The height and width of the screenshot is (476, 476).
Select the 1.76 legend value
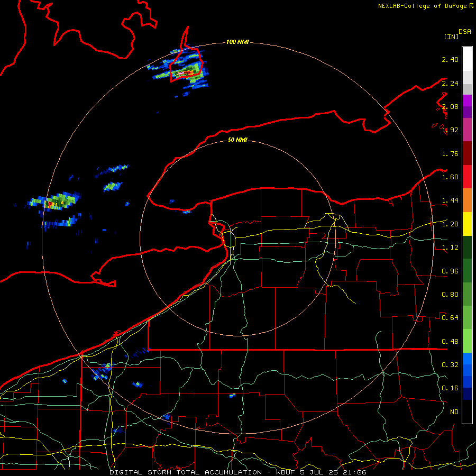point(450,153)
